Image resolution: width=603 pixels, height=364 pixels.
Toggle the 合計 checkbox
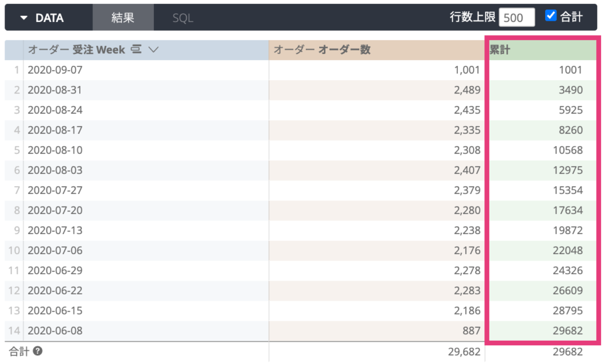coord(551,16)
